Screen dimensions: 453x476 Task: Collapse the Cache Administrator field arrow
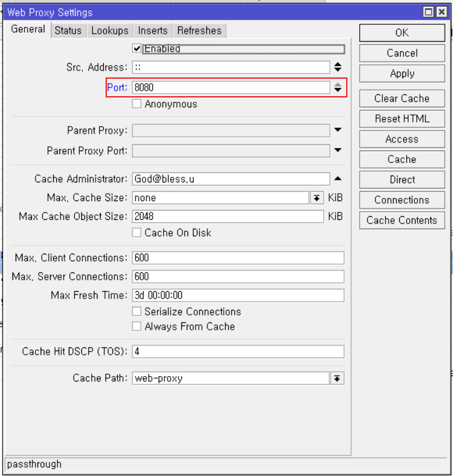(x=337, y=179)
